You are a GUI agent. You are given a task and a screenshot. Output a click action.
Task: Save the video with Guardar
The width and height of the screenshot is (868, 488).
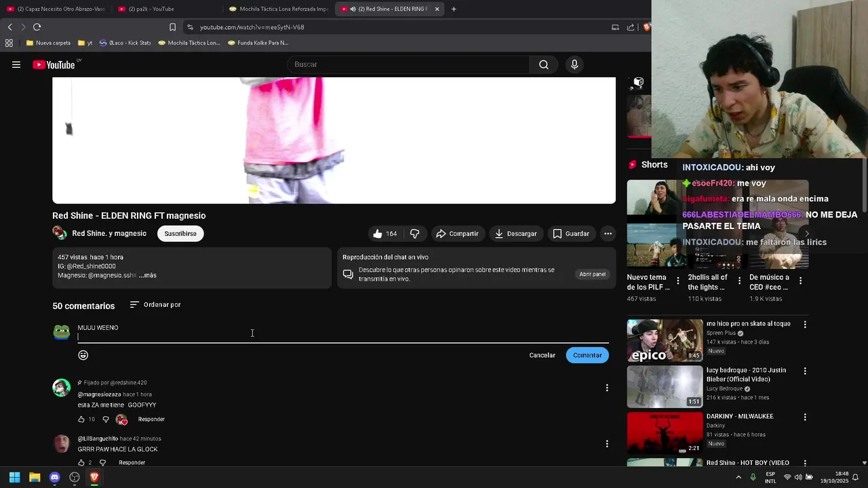[x=570, y=233]
